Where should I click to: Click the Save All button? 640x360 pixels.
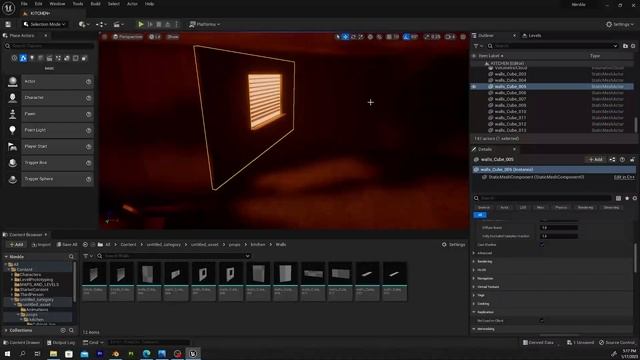pyautogui.click(x=67, y=244)
